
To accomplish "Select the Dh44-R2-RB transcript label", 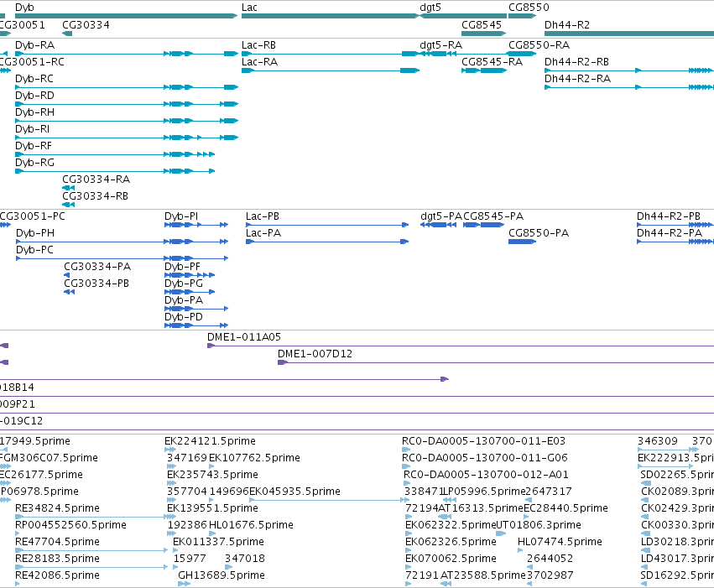I will pos(576,62).
